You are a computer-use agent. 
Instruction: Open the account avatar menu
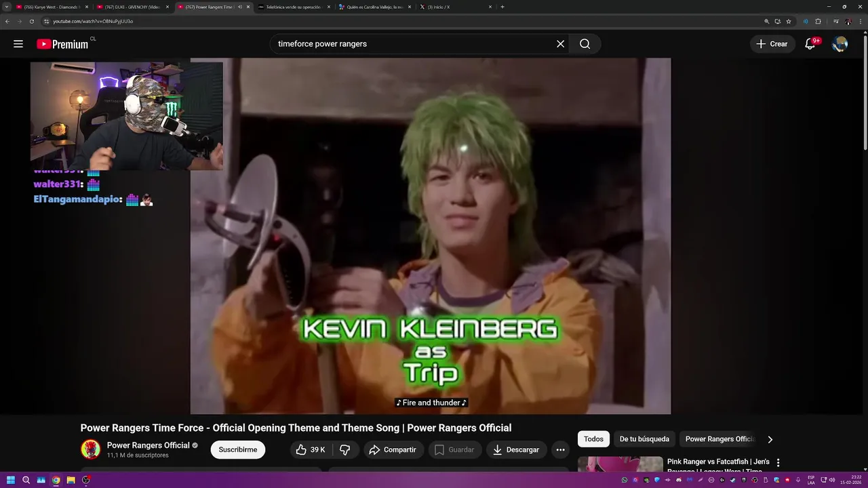click(x=840, y=44)
